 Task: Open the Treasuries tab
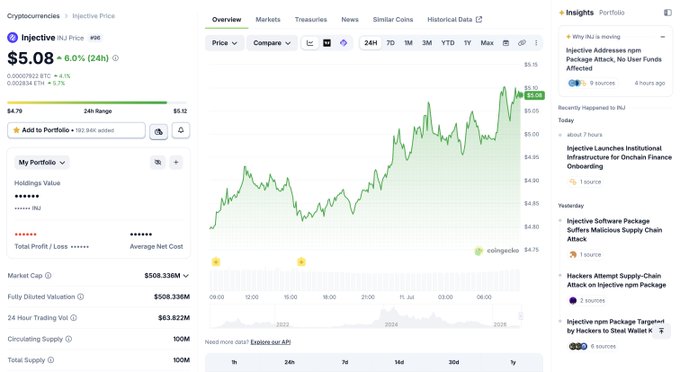[311, 20]
